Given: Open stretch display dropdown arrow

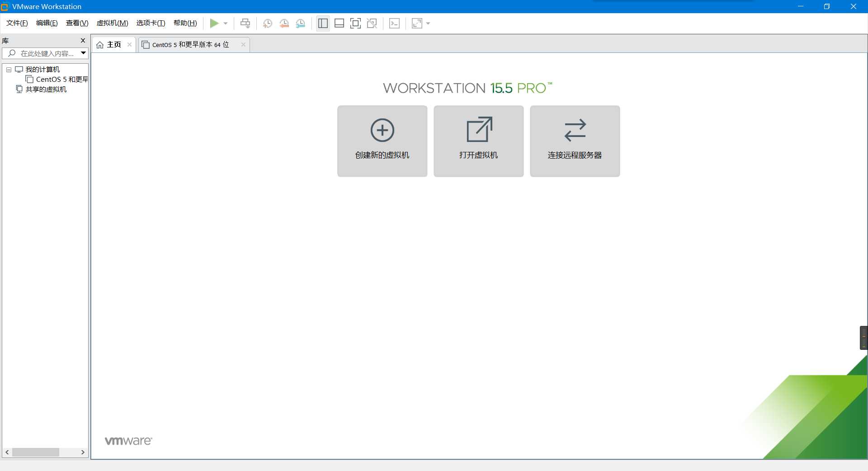Looking at the screenshot, I should point(428,24).
